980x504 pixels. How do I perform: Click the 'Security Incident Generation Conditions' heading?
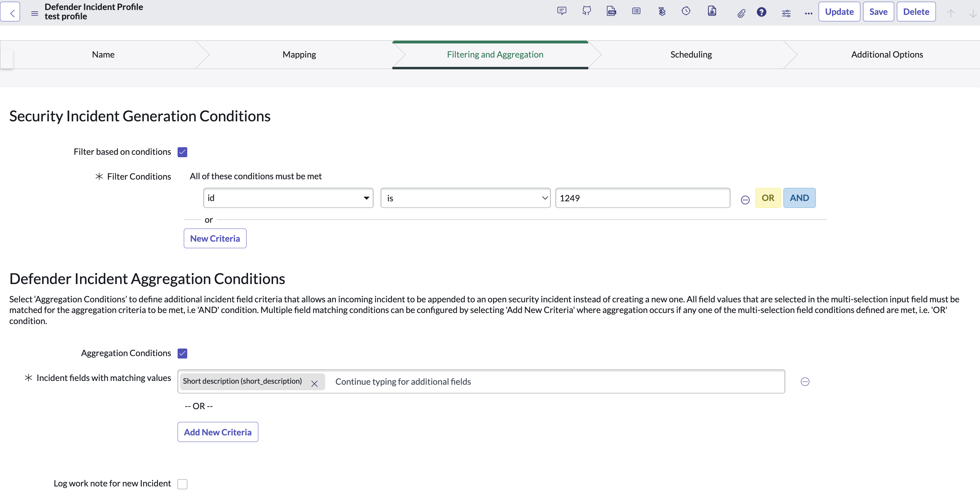(x=140, y=116)
